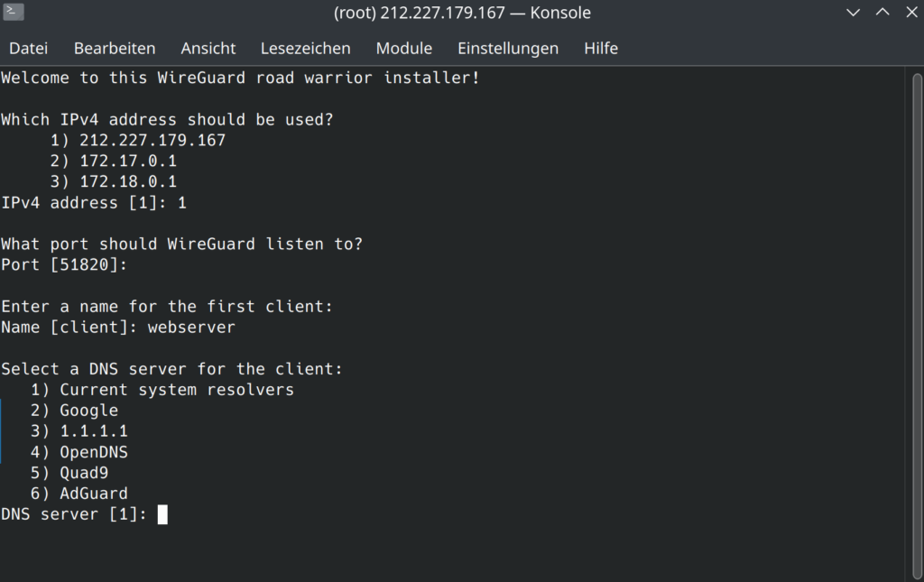Click the maximize chevron-up window icon
The width and height of the screenshot is (924, 582).
[x=882, y=13]
